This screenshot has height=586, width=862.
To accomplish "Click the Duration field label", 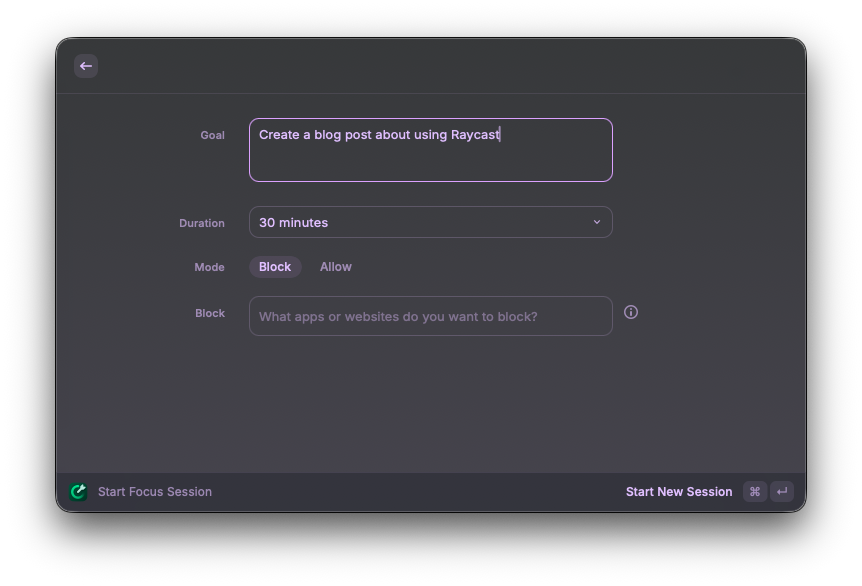I will pyautogui.click(x=202, y=223).
